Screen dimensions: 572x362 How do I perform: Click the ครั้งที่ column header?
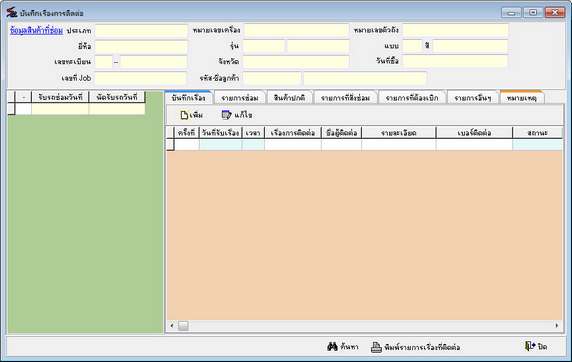click(186, 133)
